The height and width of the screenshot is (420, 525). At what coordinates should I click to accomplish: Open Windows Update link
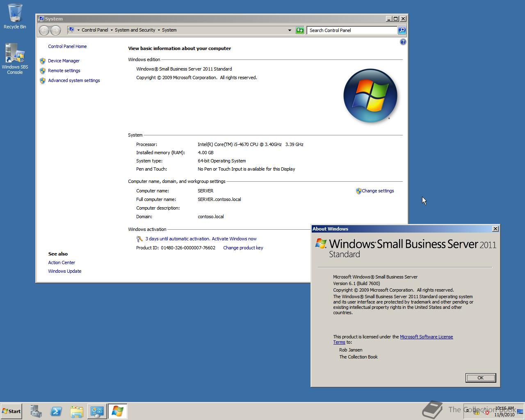point(65,271)
